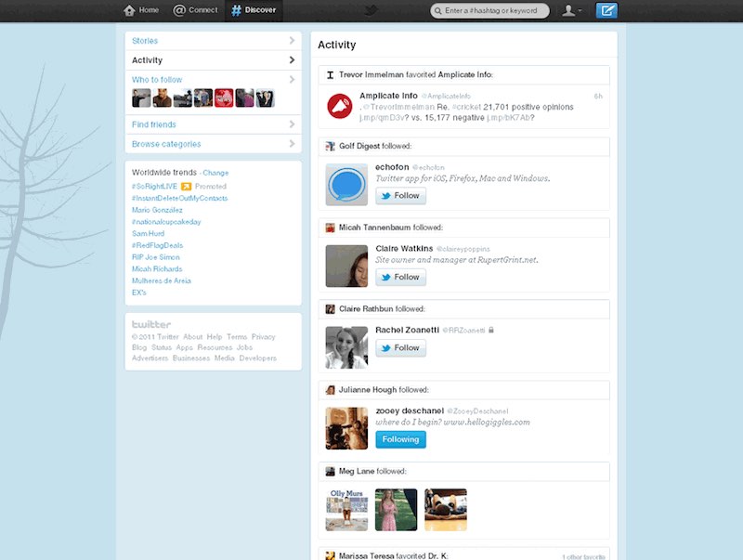Open the Connect tab
743x560 pixels.
click(196, 10)
